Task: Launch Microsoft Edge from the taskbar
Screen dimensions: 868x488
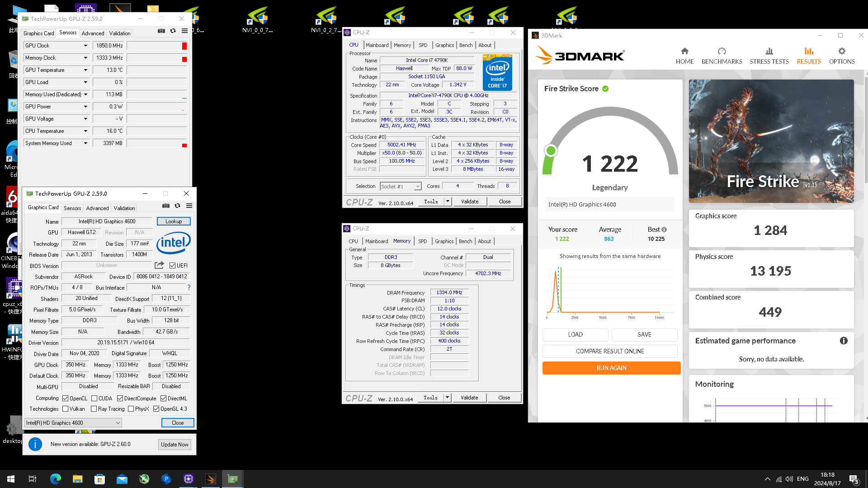Action: pos(55,479)
